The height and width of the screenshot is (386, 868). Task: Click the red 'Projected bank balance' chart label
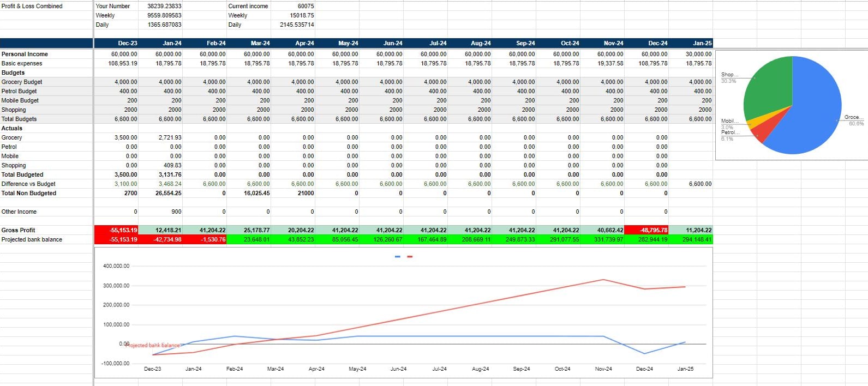click(x=153, y=345)
